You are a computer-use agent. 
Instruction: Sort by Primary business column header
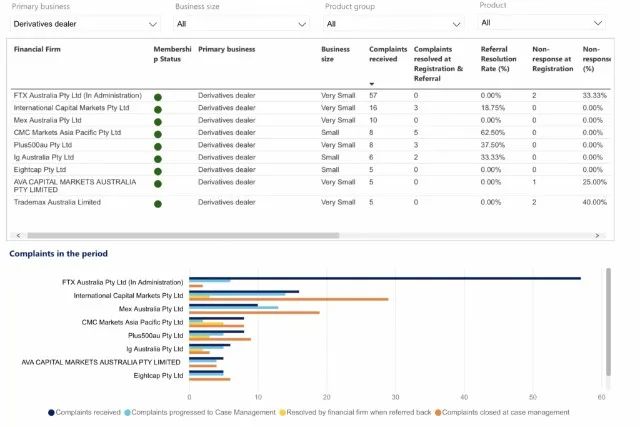227,49
